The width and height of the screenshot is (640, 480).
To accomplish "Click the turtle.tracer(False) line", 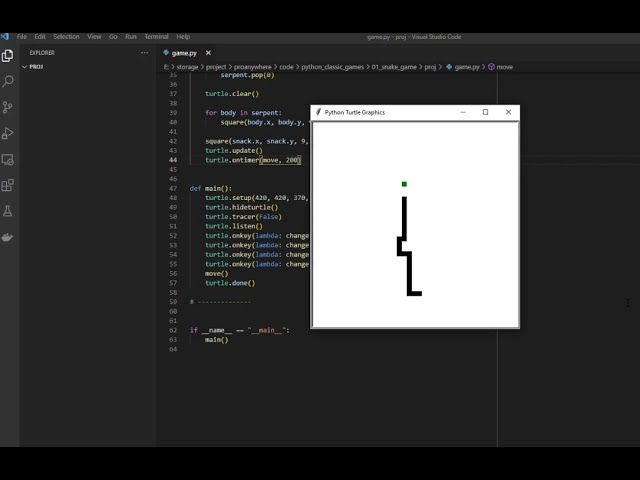I will [x=243, y=217].
